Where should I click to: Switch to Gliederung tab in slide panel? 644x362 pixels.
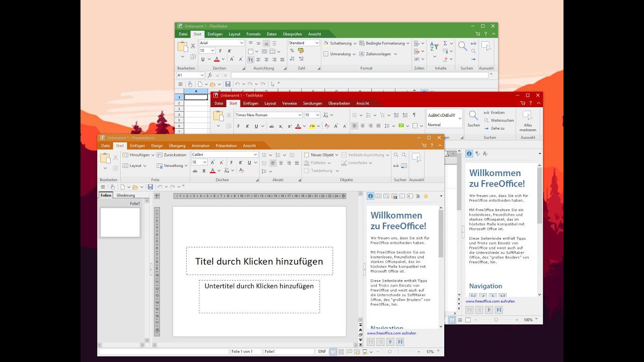point(125,196)
